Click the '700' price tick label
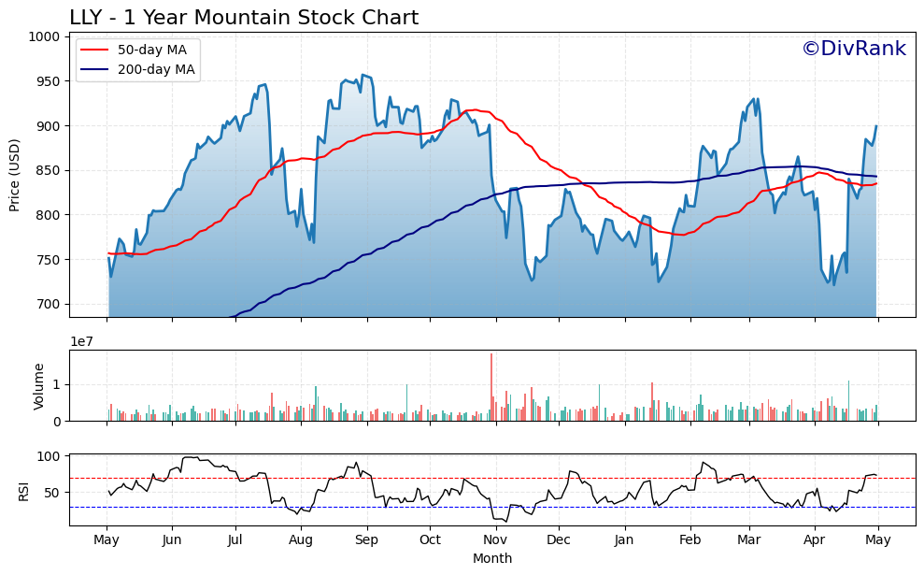The image size is (924, 575). (x=49, y=305)
